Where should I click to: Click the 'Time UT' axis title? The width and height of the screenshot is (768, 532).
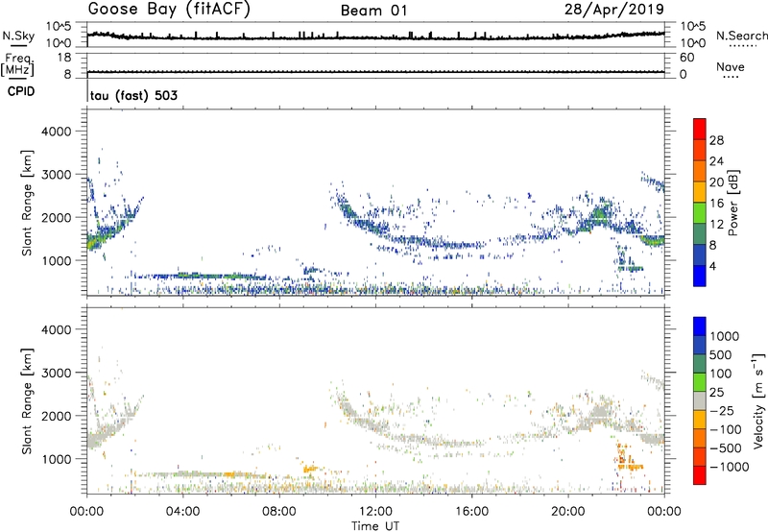point(375,526)
